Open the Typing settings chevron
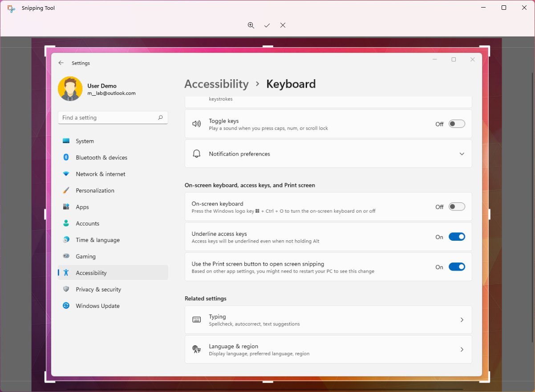This screenshot has width=535, height=392. pyautogui.click(x=462, y=319)
